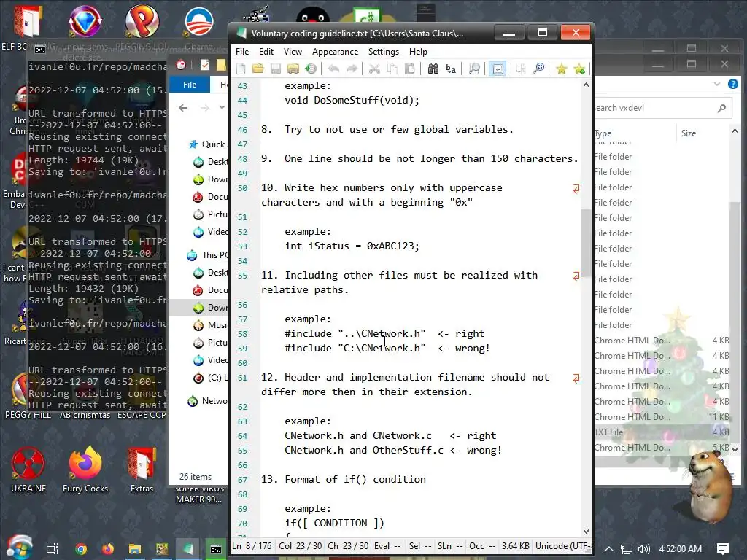This screenshot has width=747, height=560.
Task: Open Explorer's recent locations dropdown arrow
Action: [222, 108]
